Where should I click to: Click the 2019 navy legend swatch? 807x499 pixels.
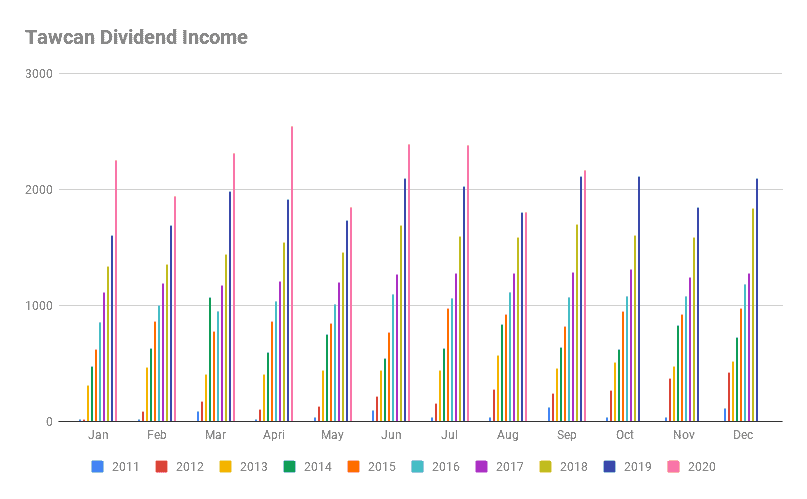[x=609, y=467]
